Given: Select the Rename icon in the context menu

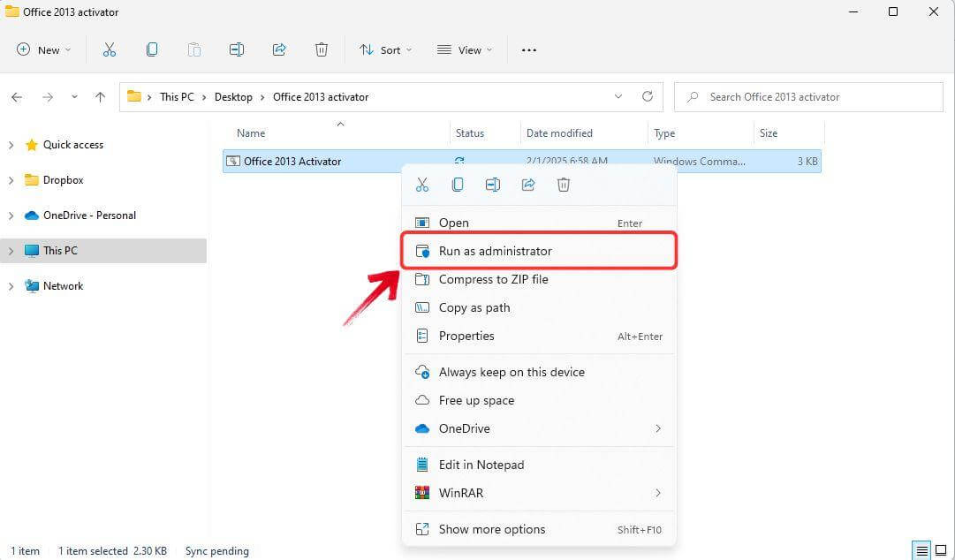Looking at the screenshot, I should click(493, 185).
